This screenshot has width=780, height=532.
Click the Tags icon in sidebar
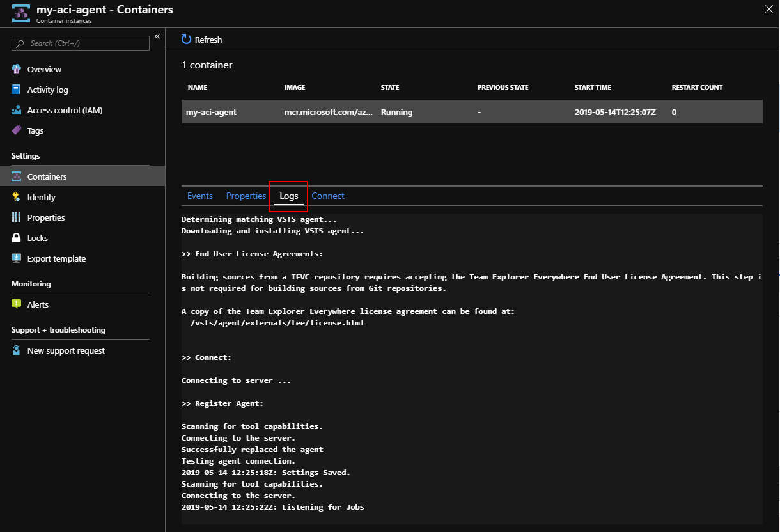16,130
